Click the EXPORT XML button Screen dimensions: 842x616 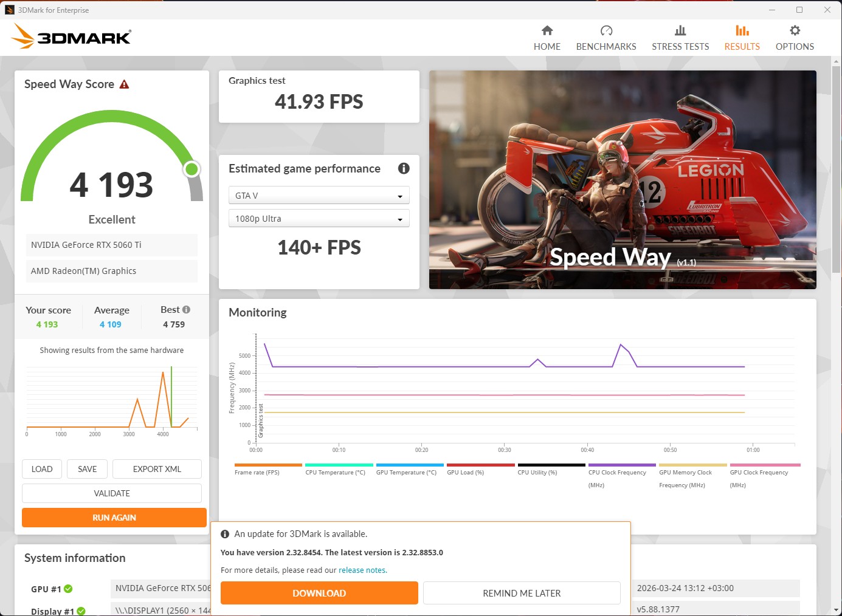157,469
